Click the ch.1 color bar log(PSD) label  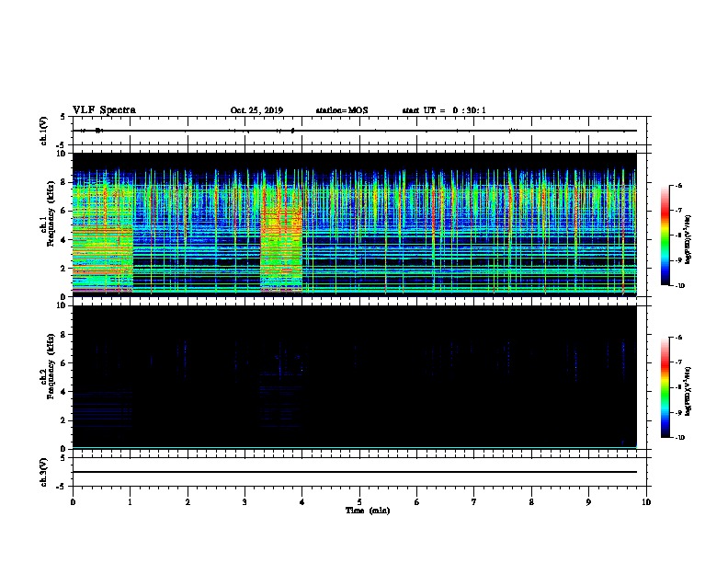coord(688,240)
